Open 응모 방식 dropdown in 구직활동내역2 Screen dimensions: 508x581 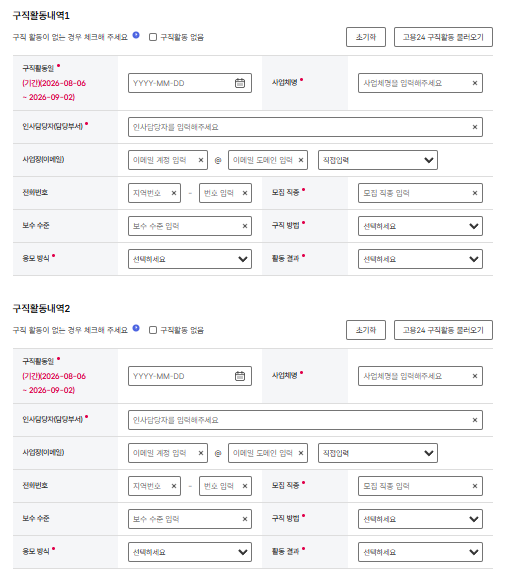point(190,552)
